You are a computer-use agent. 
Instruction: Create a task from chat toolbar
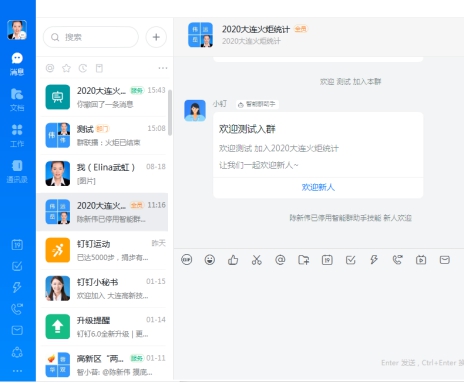[351, 260]
